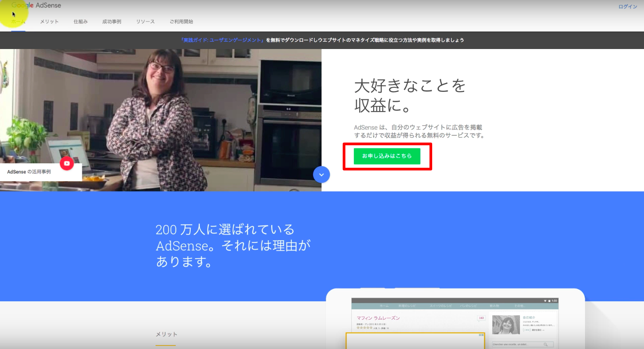Select the ホーム tab in the top navigation
This screenshot has height=349, width=644.
(x=18, y=22)
